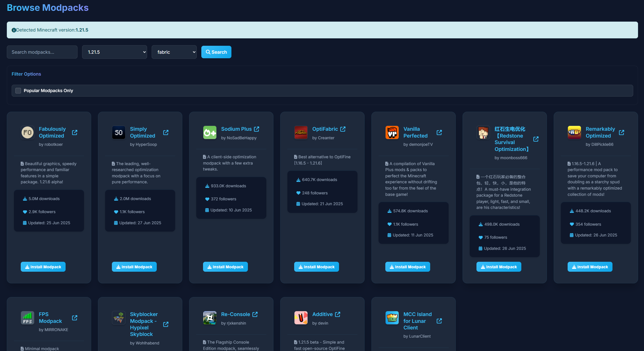Click the 248 followers stat
644x351 pixels.
[312, 193]
